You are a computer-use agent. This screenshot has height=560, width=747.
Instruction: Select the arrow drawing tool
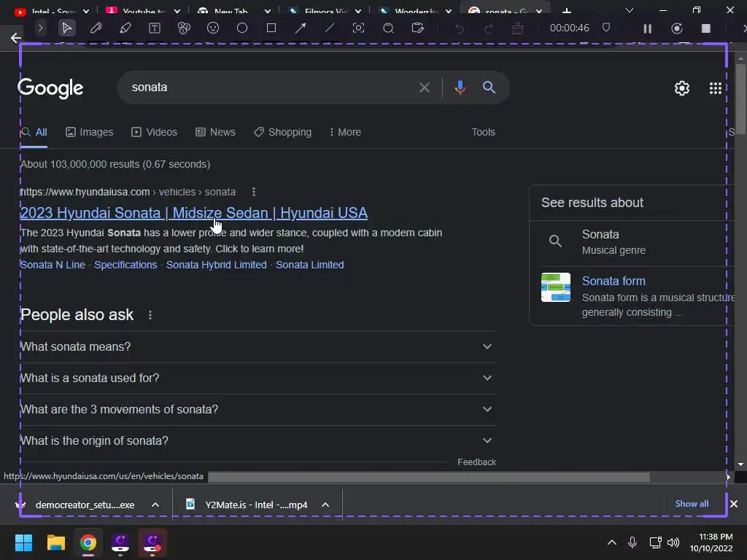click(x=301, y=28)
